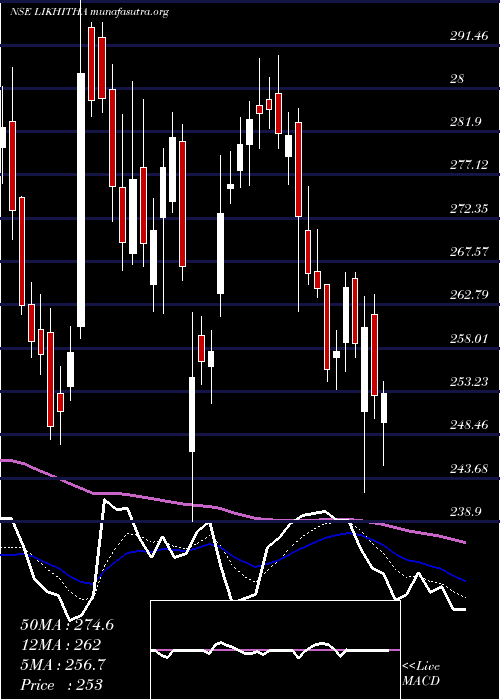Select the 277.12 price level label
The width and height of the screenshot is (500, 700).
pos(469,165)
